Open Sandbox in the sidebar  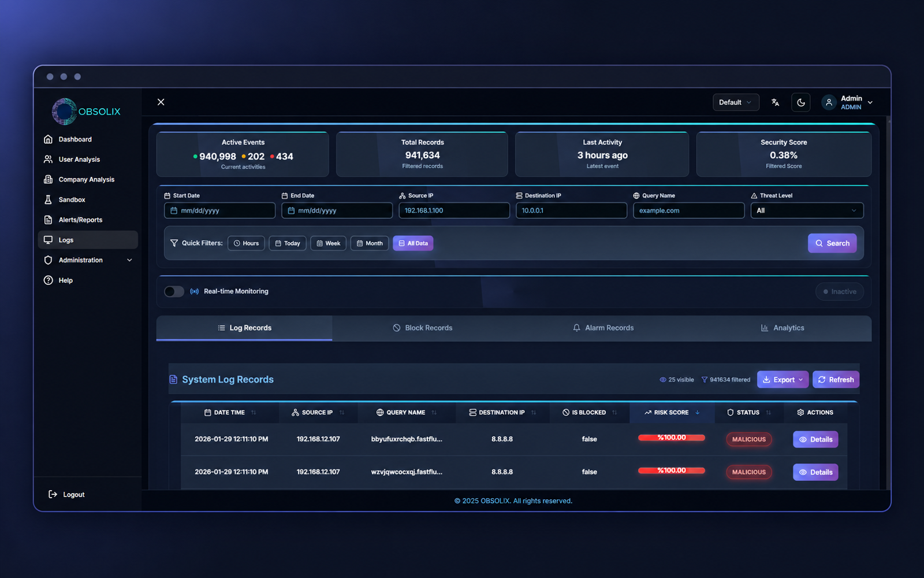click(88, 199)
